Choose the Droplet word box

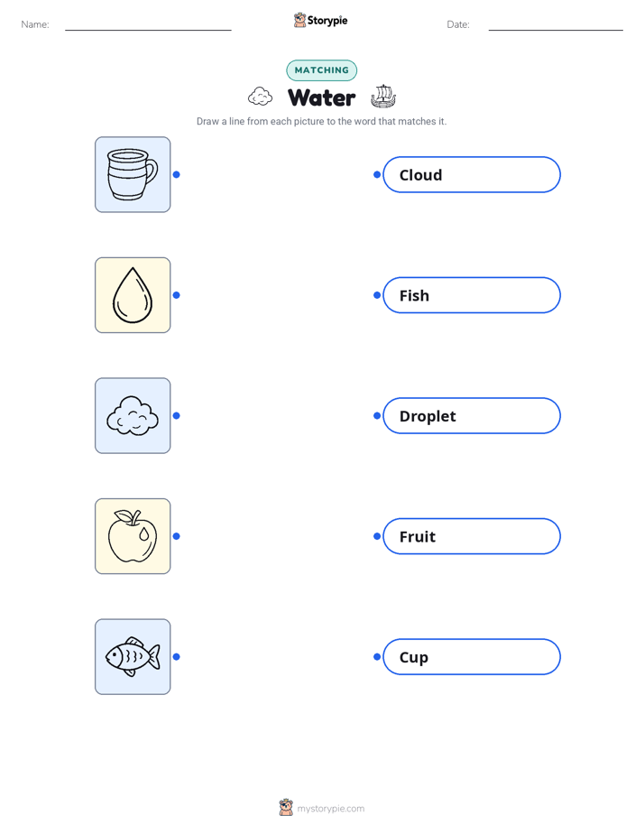pyautogui.click(x=472, y=415)
